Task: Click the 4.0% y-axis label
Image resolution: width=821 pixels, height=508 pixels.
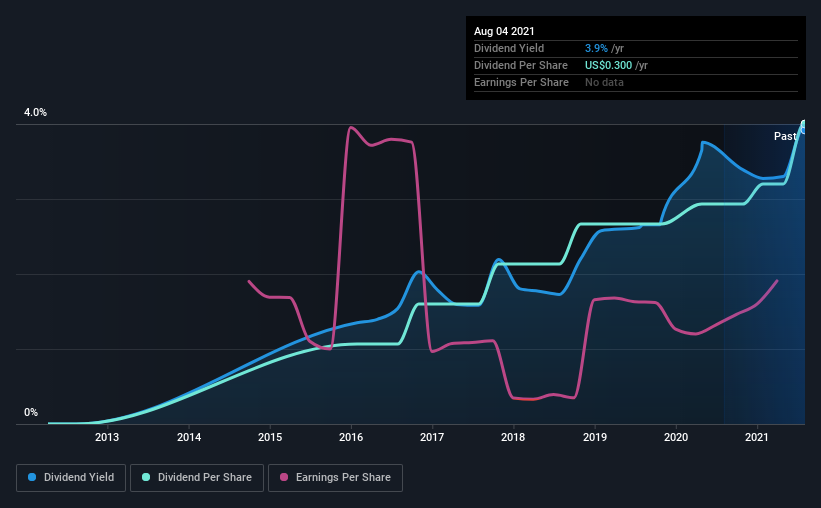Action: point(36,113)
